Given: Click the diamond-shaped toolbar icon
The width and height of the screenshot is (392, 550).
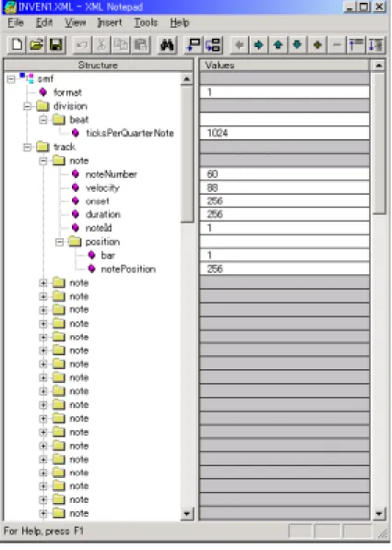Looking at the screenshot, I should pyautogui.click(x=317, y=45).
